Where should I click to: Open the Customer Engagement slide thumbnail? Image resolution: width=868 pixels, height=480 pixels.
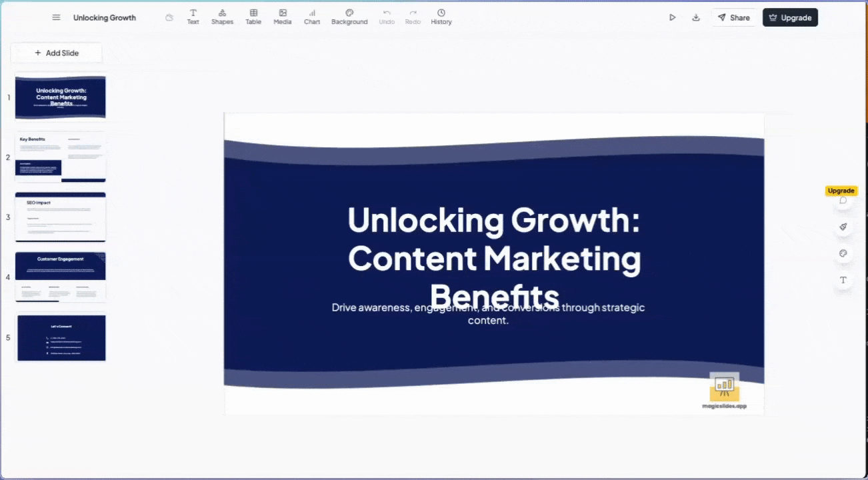tap(61, 277)
